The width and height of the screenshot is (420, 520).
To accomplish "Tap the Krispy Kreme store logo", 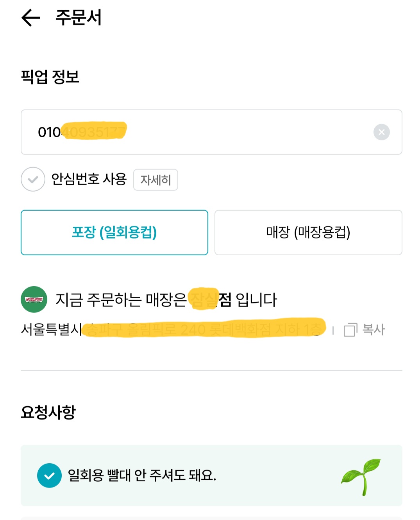I will 34,299.
